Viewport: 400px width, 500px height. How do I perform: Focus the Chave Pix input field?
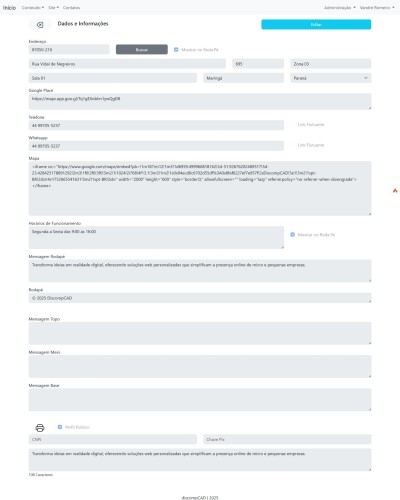pyautogui.click(x=287, y=439)
